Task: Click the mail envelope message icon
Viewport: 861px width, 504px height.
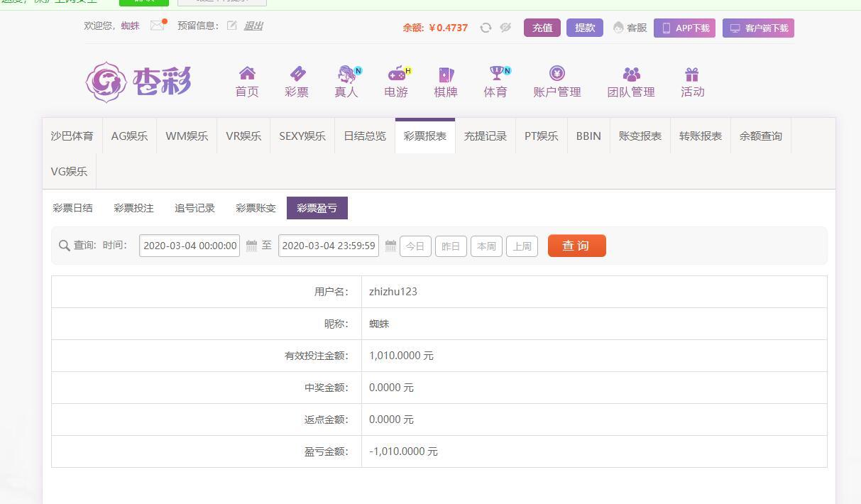Action: [157, 26]
